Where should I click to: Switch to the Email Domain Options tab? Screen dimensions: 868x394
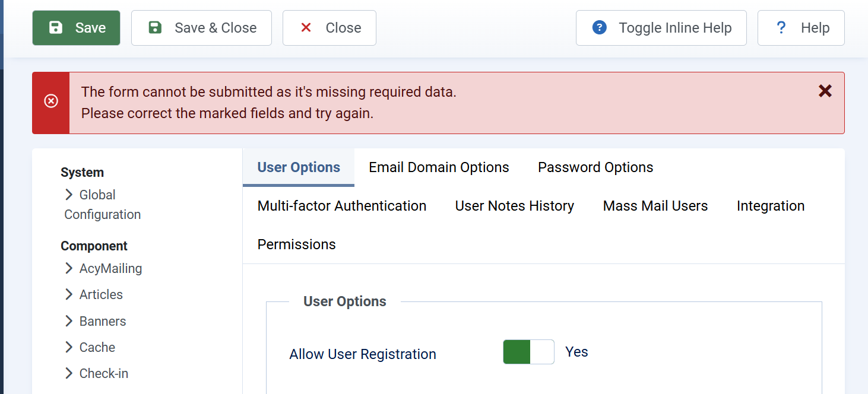[x=439, y=167]
